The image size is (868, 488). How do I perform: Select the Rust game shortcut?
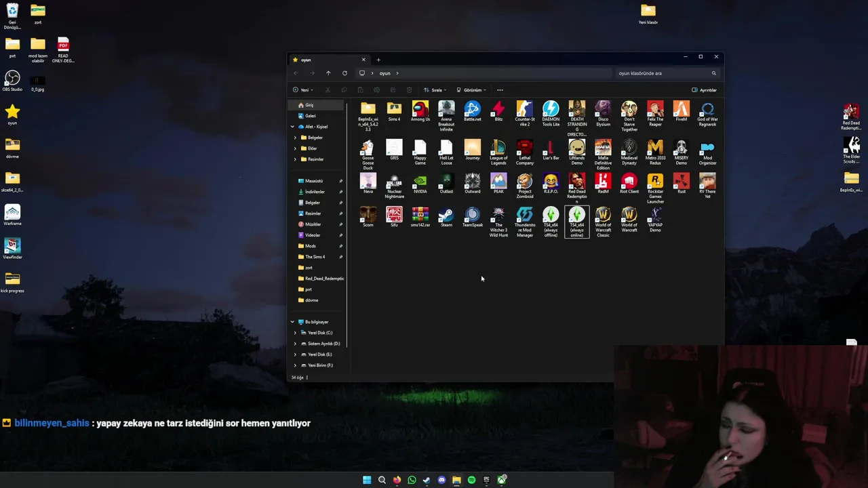click(x=682, y=184)
